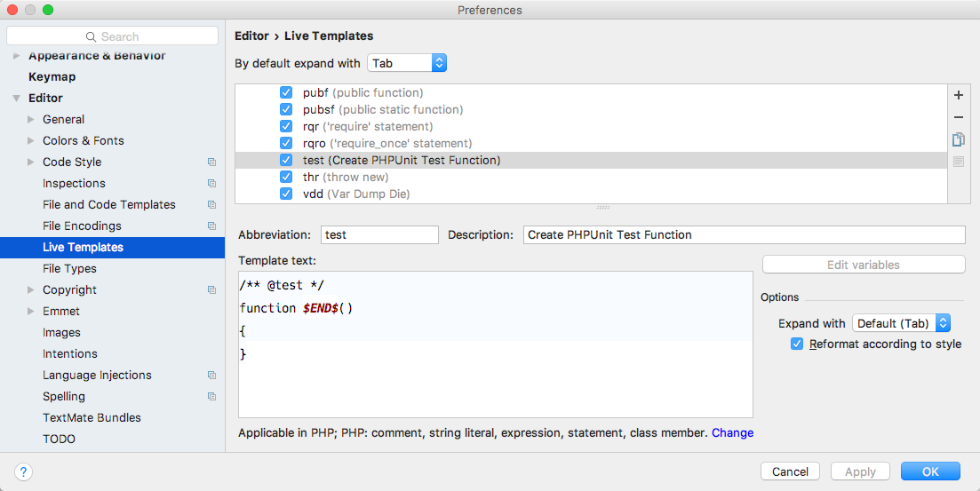Click the project-level icon beside Copyright
Image resolution: width=980 pixels, height=491 pixels.
(x=211, y=289)
